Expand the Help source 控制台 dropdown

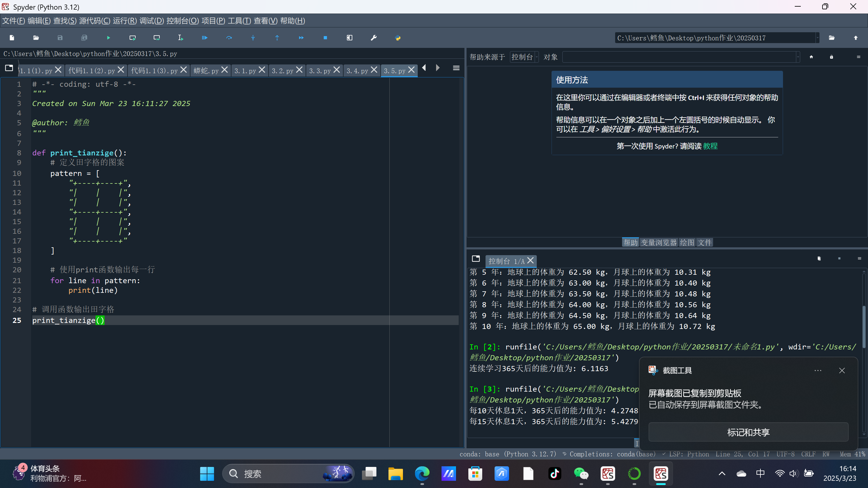525,57
